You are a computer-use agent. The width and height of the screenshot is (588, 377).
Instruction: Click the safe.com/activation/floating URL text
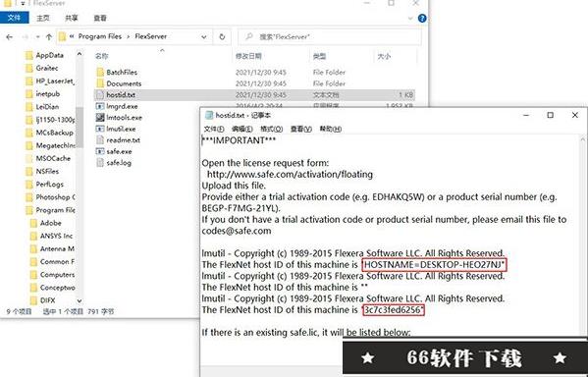[290, 175]
